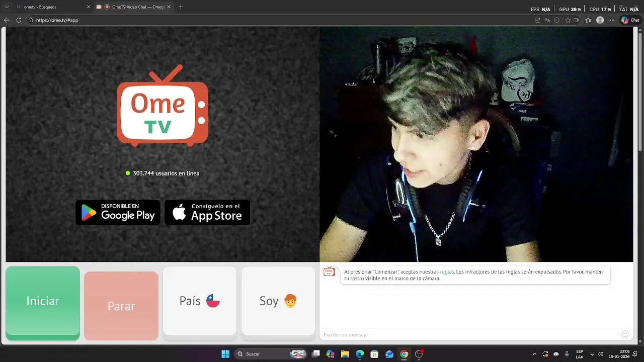Viewport: 644px width, 362px height.
Task: Open the Google Play download badge
Action: tap(118, 212)
